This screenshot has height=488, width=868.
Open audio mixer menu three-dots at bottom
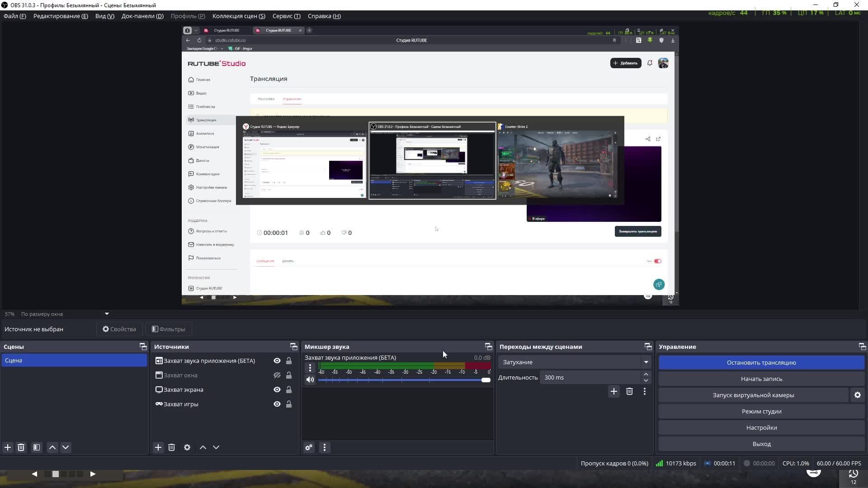click(x=325, y=447)
